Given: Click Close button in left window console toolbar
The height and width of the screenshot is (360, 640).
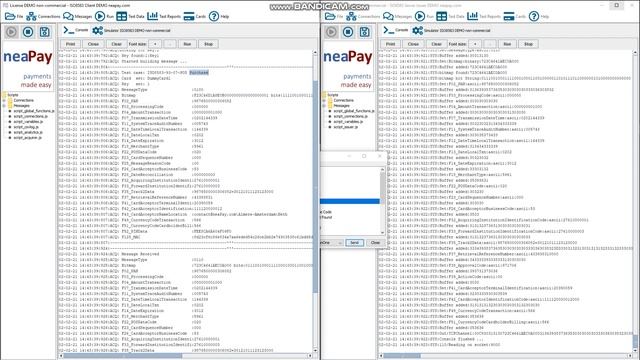Looking at the screenshot, I should [x=93, y=44].
